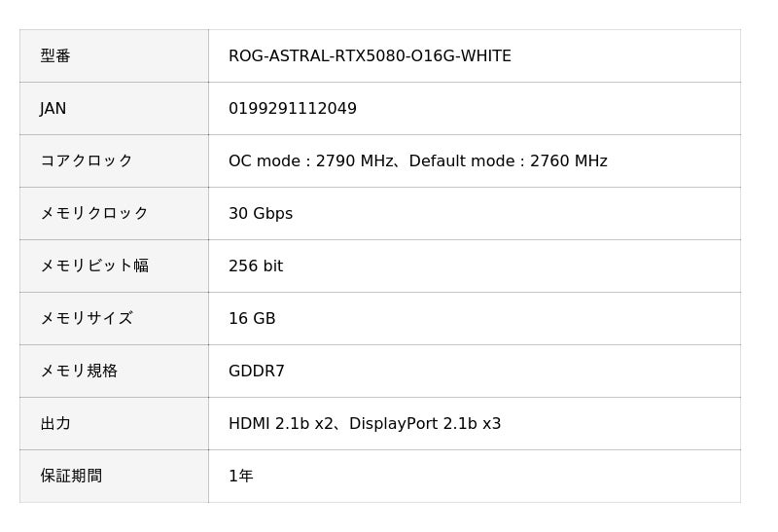Click the DisplayPort 2.1b x3 text
The width and height of the screenshot is (778, 532).
pos(425,424)
